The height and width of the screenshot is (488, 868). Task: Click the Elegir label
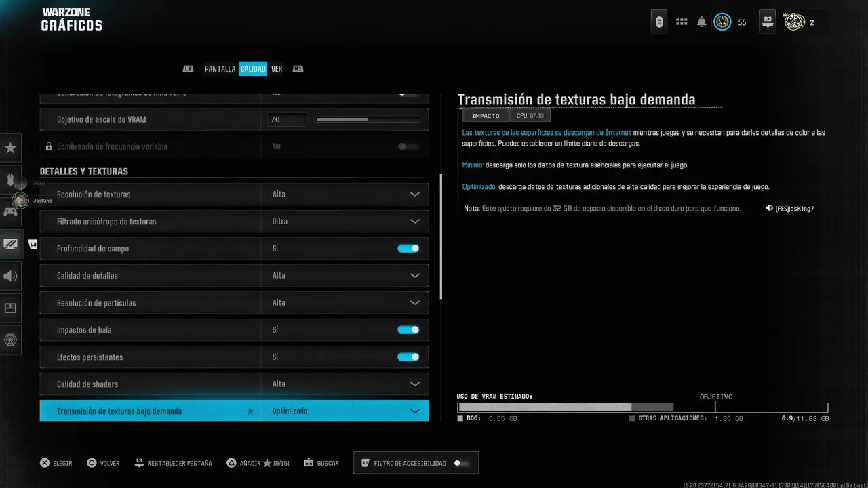pos(63,464)
